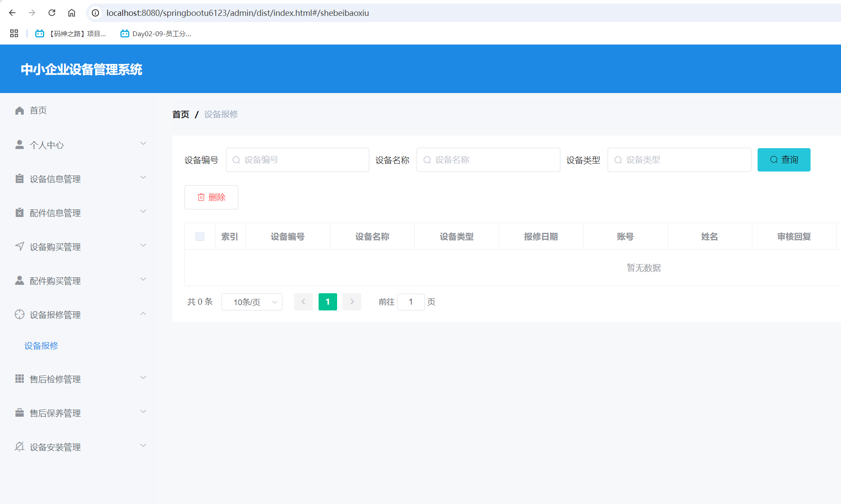
Task: Open the 设备报修 submenu entry
Action: pyautogui.click(x=41, y=346)
